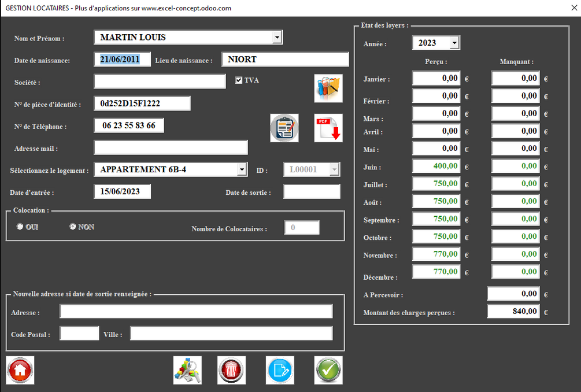Viewport: 581px width, 392px height.
Task: Click the Juin Perçu 400,00 field
Action: point(436,166)
